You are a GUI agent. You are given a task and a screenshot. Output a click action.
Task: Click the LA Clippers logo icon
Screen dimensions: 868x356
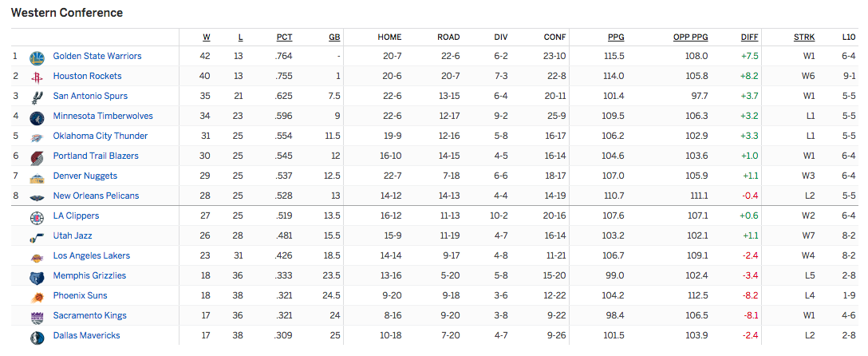point(37,216)
